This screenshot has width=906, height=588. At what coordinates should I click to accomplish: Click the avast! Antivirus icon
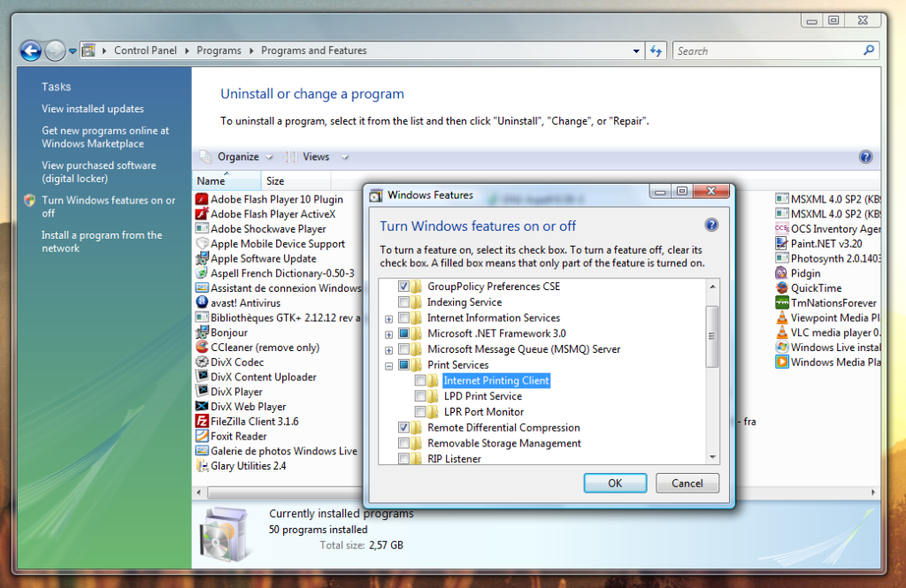pos(202,302)
